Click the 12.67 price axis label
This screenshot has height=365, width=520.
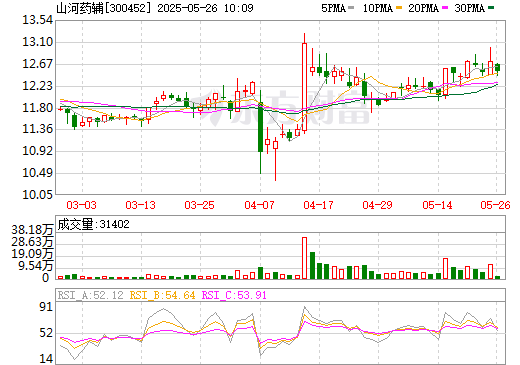coord(37,64)
